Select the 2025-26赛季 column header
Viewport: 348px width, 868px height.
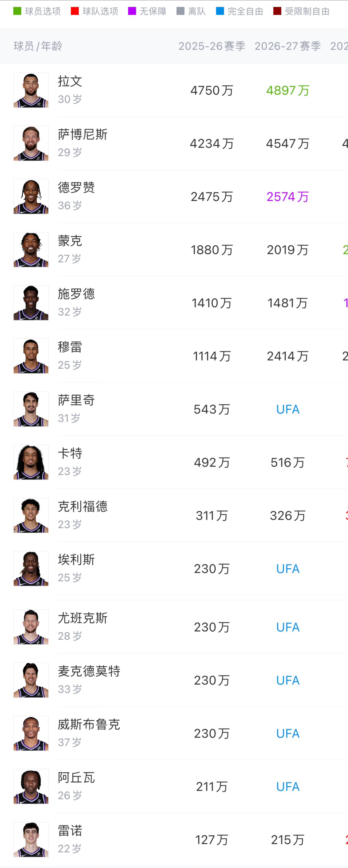pyautogui.click(x=212, y=46)
